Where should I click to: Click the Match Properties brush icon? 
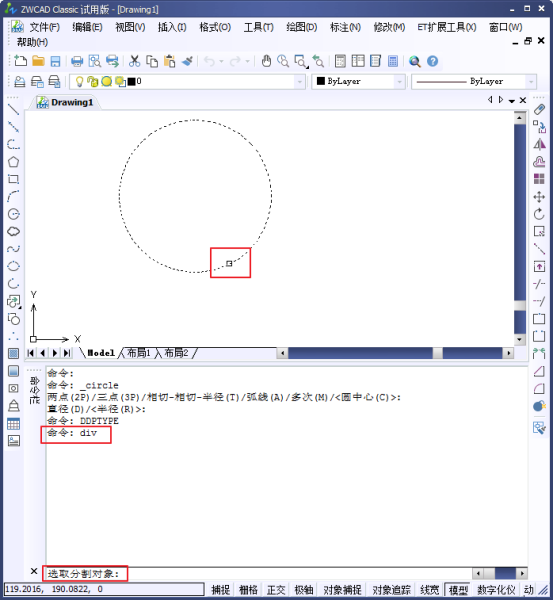tap(187, 61)
